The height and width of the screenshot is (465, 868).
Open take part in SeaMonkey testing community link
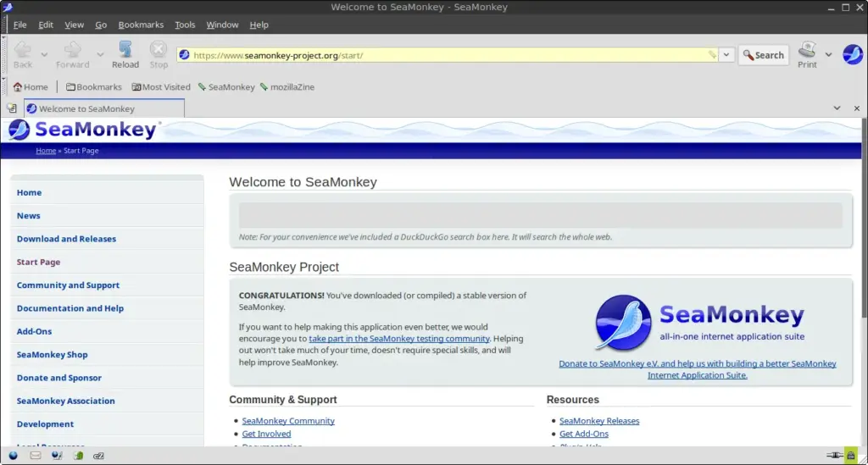(x=399, y=339)
